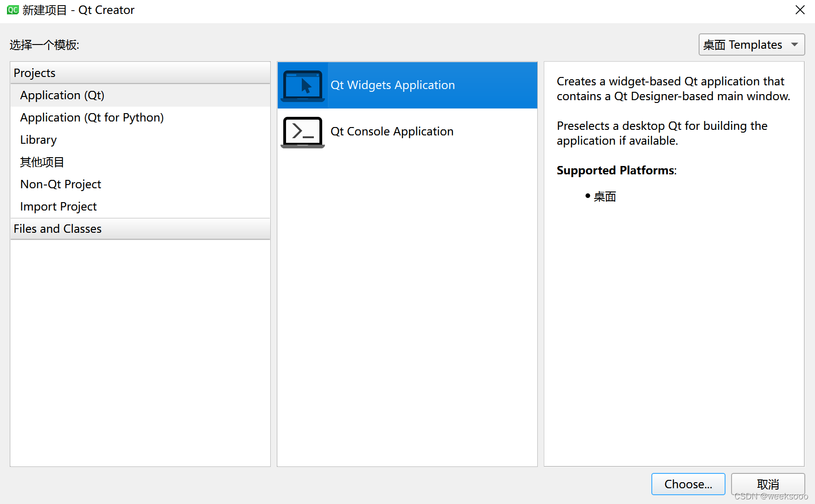Click the Projects section header
Screen dimensions: 815x504
tap(140, 73)
